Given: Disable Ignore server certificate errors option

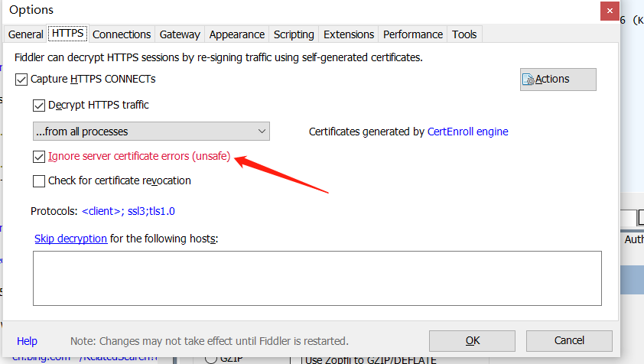Looking at the screenshot, I should point(39,156).
